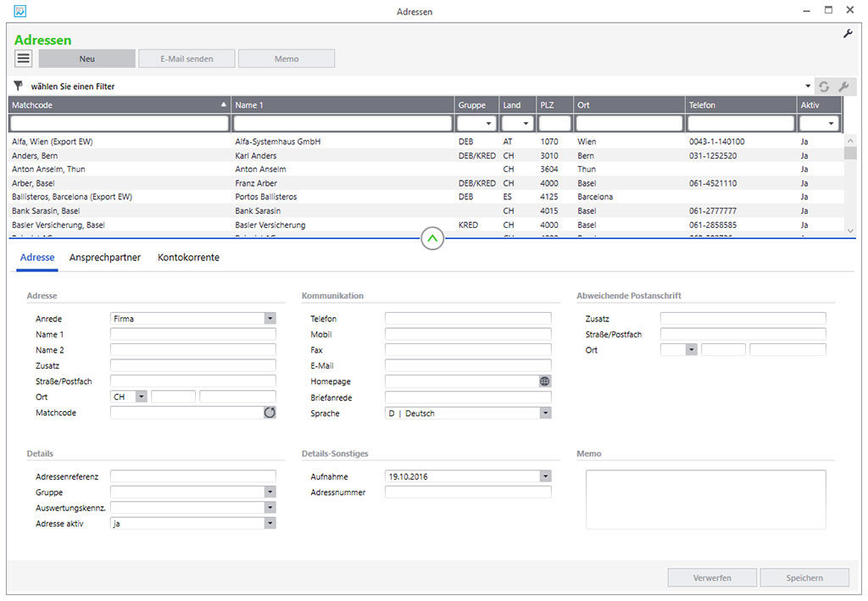Click the PLZ column header
This screenshot has width=868, height=601.
[x=554, y=104]
